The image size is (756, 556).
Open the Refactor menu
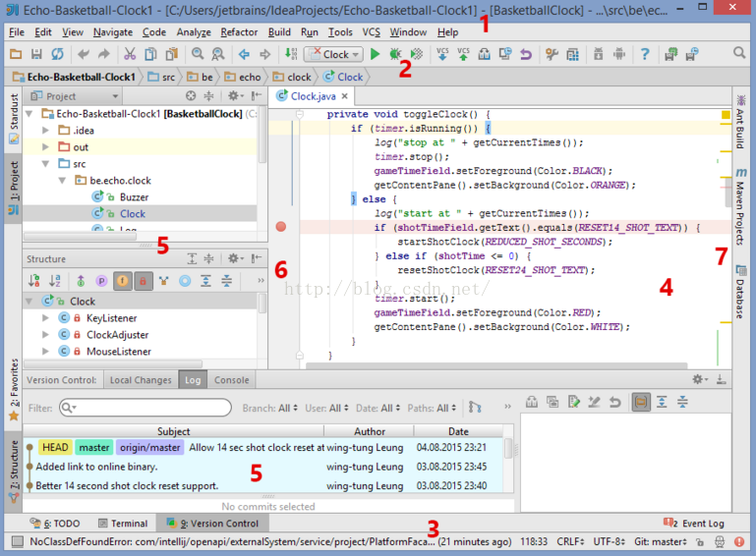pyautogui.click(x=239, y=32)
